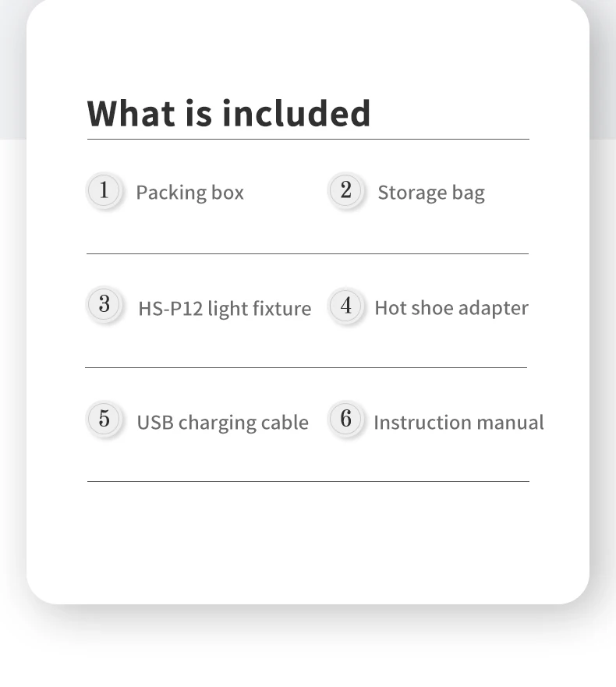
Task: Click the divider line directly under the heading
Action: pos(308,140)
